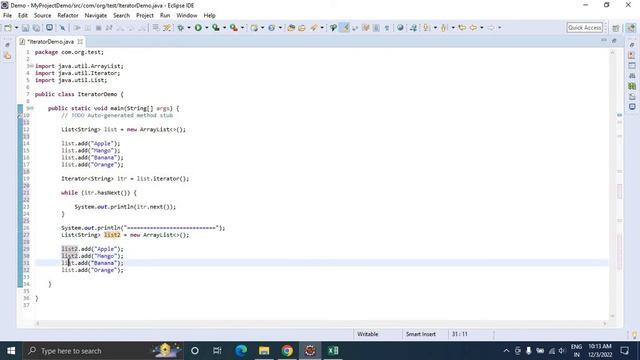
Task: Click the Open Task folder icon
Action: click(302, 28)
